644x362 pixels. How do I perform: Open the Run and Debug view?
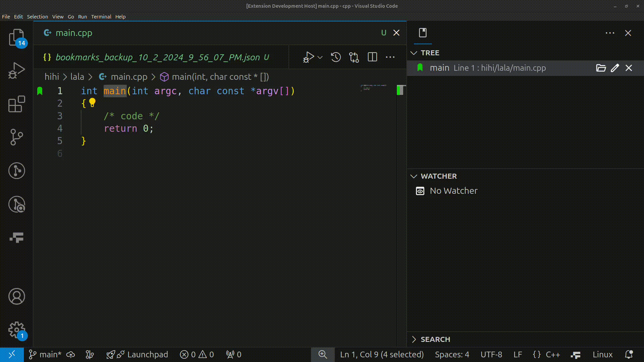pos(16,70)
